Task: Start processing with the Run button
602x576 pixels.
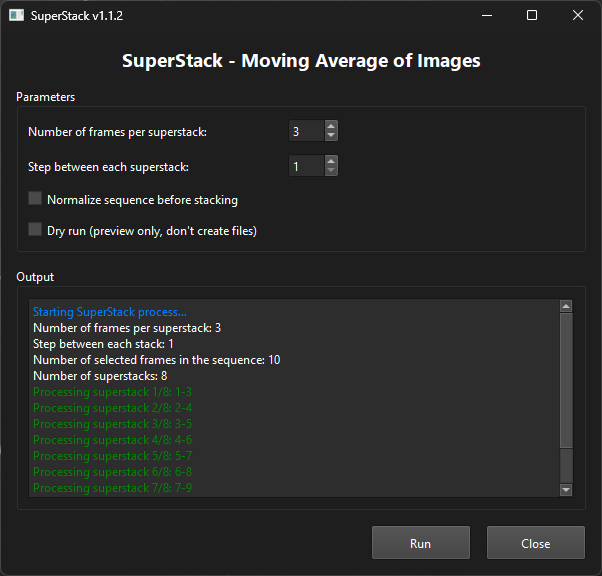Action: (x=420, y=543)
